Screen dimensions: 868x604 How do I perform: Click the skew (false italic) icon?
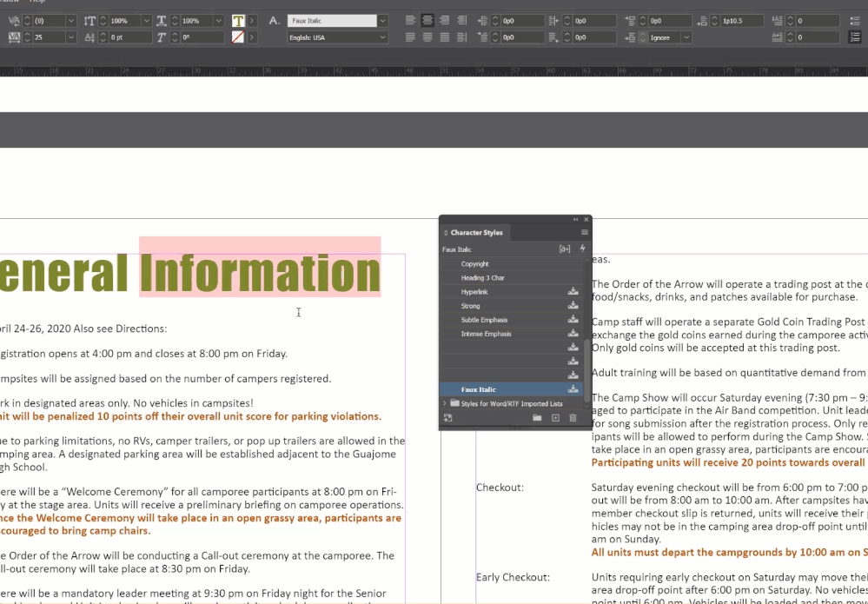[x=162, y=37]
